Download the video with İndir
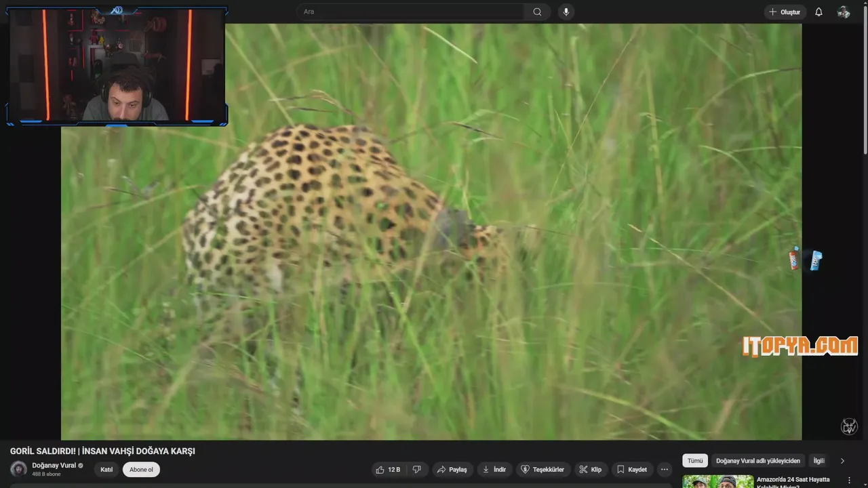Screen dimensions: 868x488 (x=494, y=470)
